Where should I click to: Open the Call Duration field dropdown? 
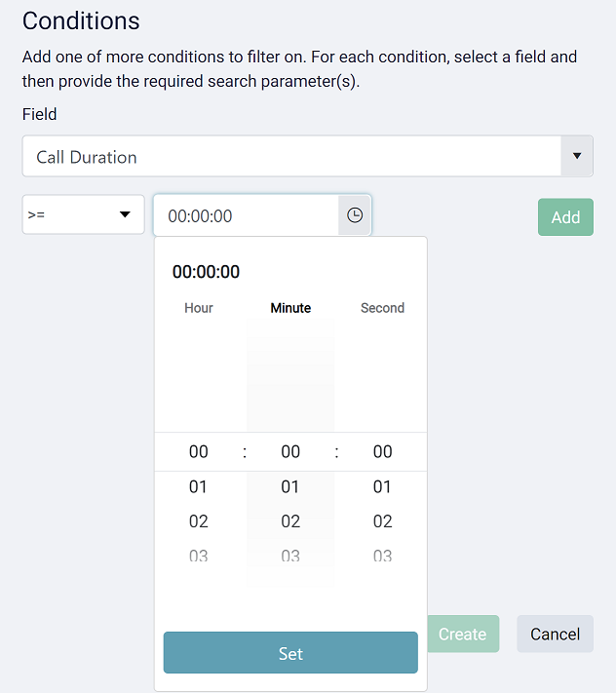[291, 157]
